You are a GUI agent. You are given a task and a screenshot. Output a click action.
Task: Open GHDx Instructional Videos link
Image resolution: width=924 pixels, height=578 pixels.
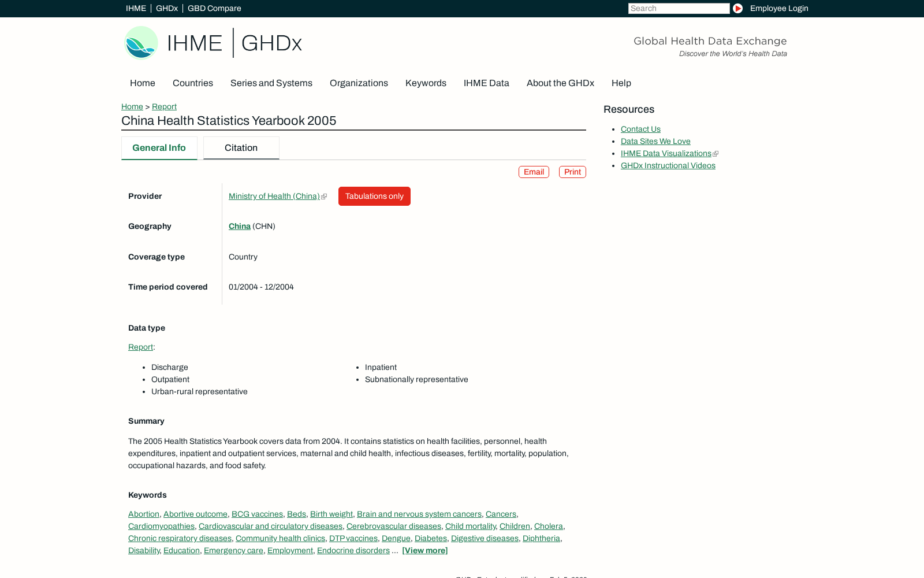[x=668, y=165]
